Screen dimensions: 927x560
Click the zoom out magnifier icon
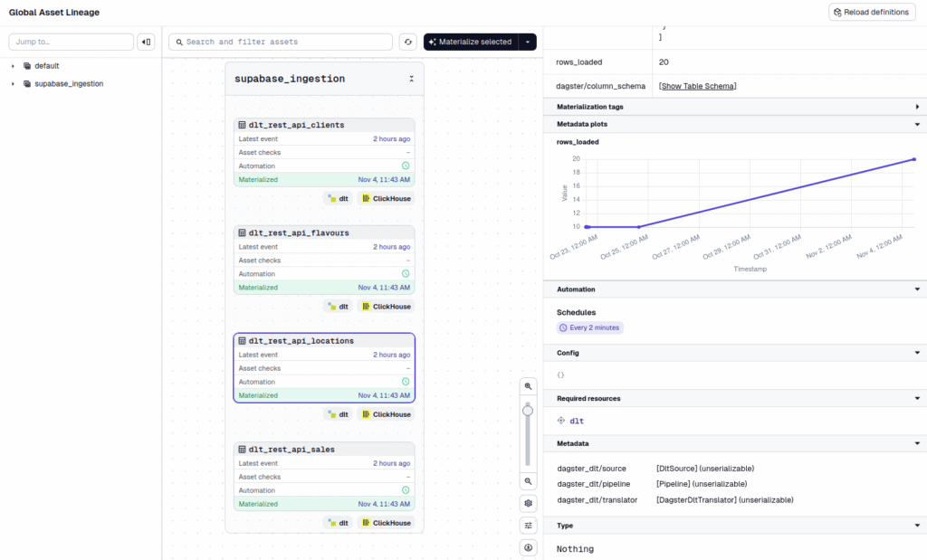(x=528, y=481)
